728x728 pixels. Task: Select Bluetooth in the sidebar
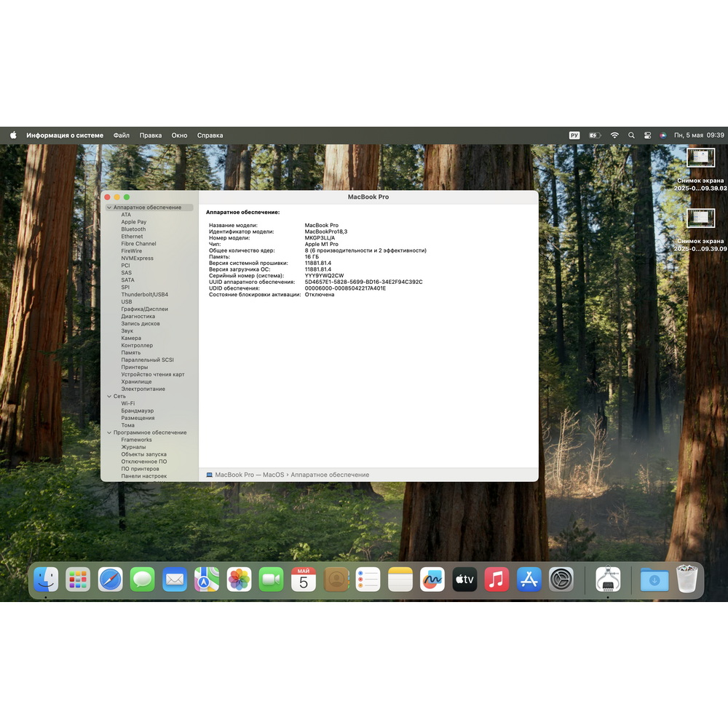[x=133, y=229]
